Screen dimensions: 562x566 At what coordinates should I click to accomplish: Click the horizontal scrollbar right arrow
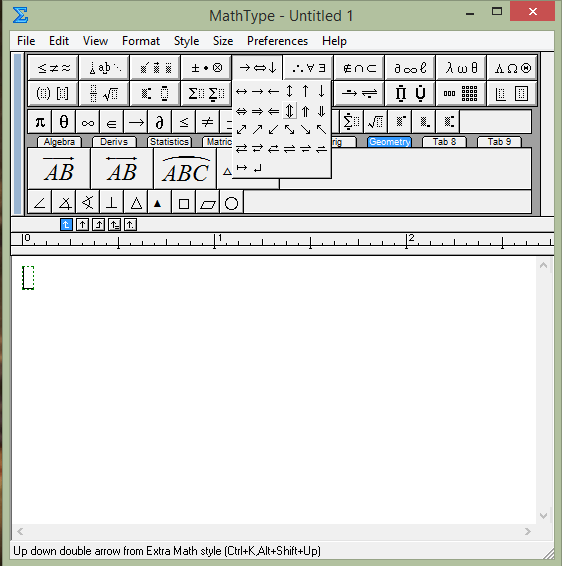tap(528, 531)
